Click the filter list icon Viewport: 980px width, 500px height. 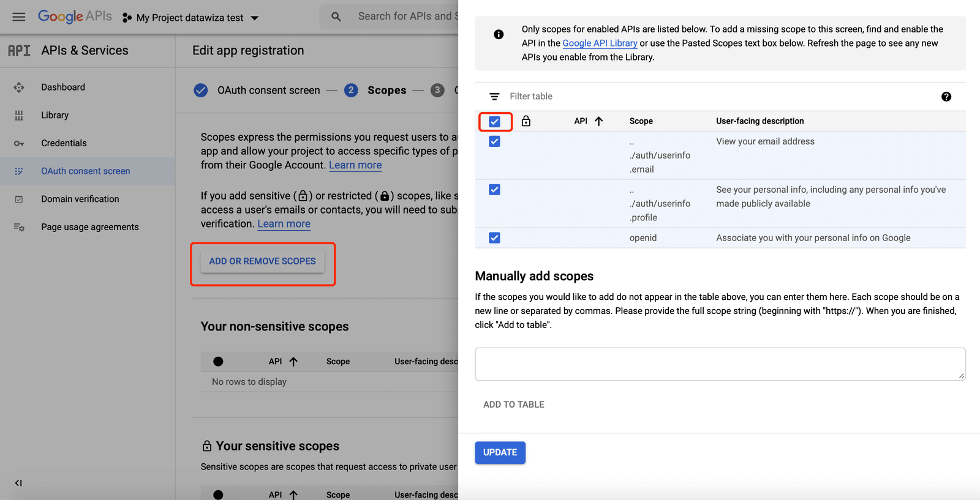tap(494, 97)
